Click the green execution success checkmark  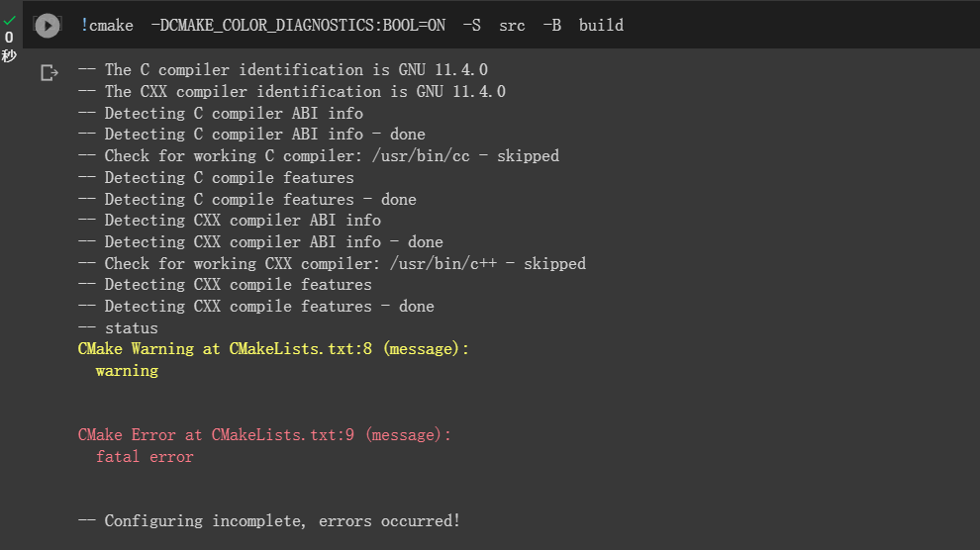tap(9, 21)
